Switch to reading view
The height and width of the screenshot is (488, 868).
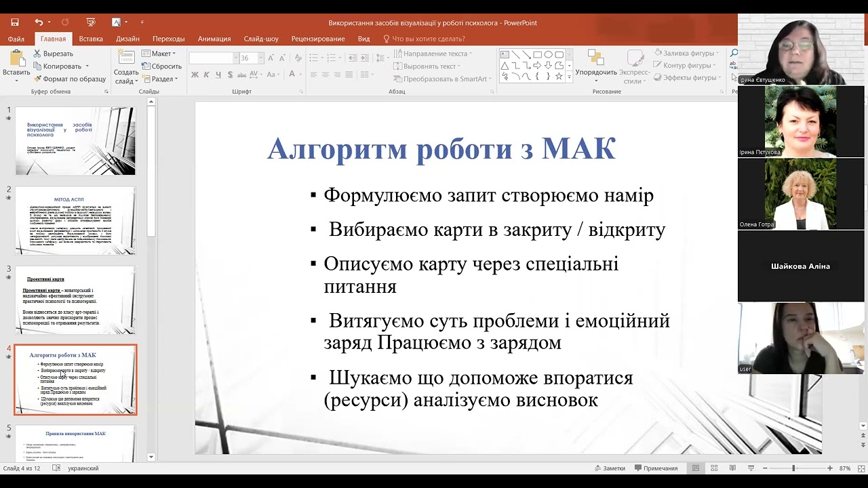[732, 468]
